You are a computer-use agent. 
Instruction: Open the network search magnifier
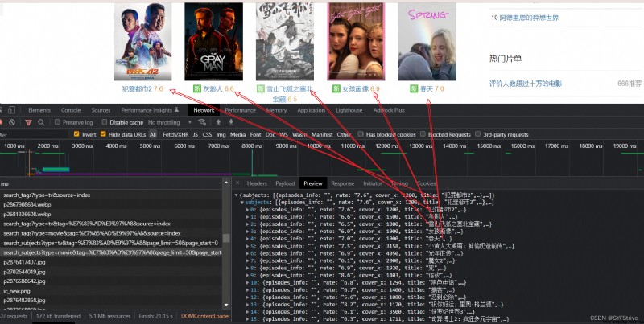[41, 122]
